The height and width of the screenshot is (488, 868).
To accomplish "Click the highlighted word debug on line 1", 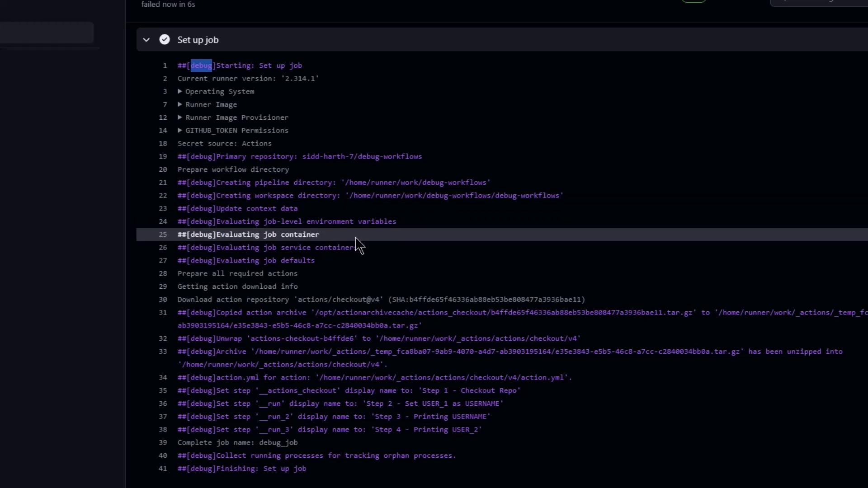I will pos(201,66).
